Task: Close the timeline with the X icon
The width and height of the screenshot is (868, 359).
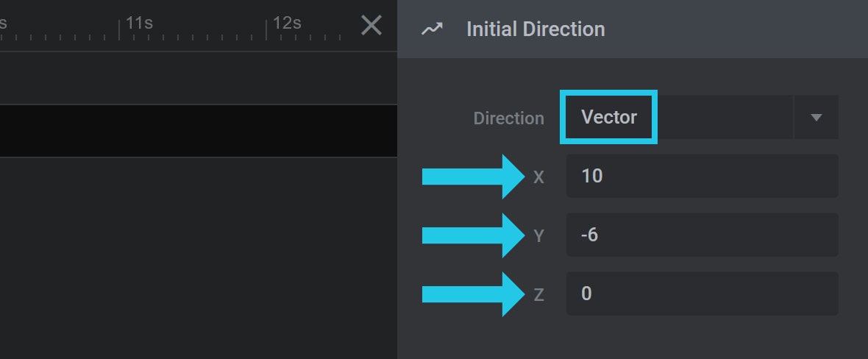Action: 371,26
